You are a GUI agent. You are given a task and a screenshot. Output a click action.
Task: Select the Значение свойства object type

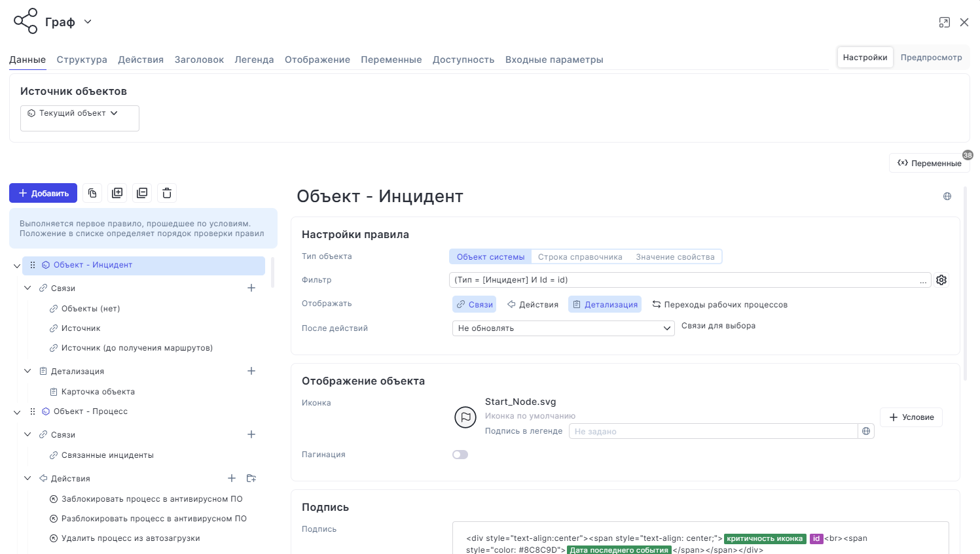675,257
